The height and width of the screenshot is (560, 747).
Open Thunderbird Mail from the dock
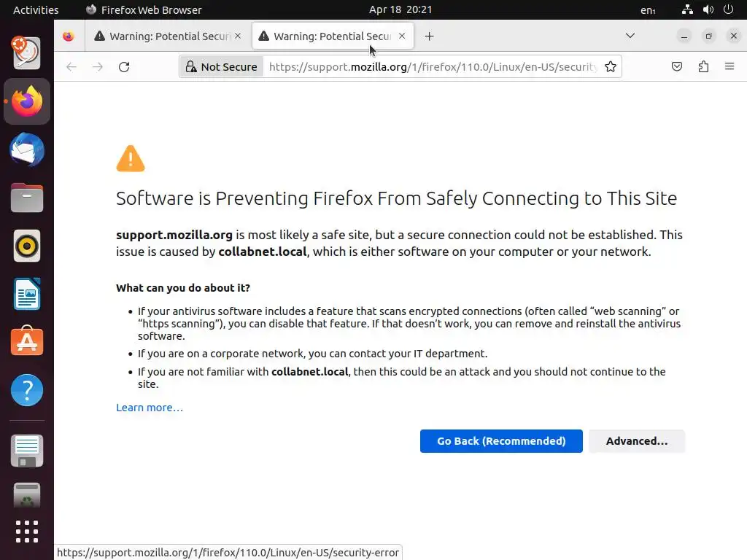click(x=27, y=150)
